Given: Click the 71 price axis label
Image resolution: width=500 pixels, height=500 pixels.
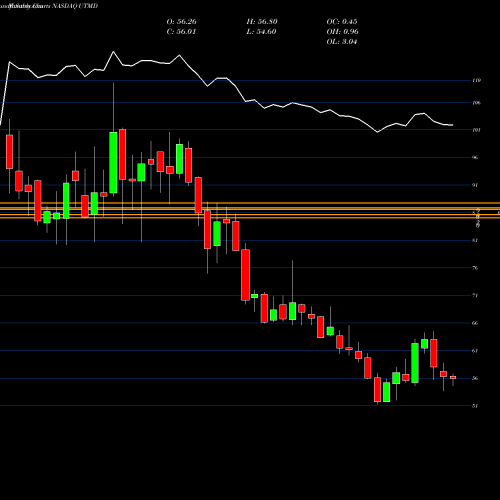Looking at the screenshot, I should pos(475,296).
